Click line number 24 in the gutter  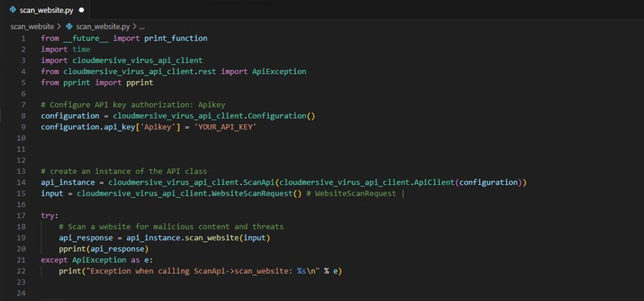coord(22,293)
